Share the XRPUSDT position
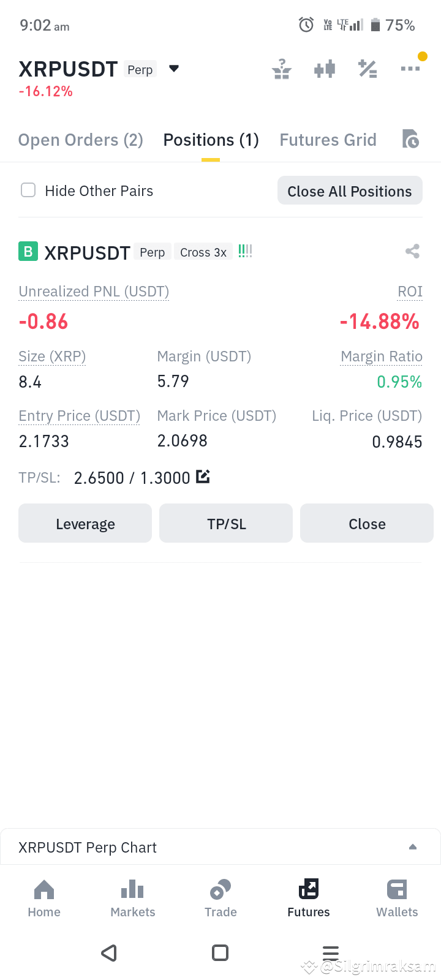Image resolution: width=441 pixels, height=980 pixels. 412,251
